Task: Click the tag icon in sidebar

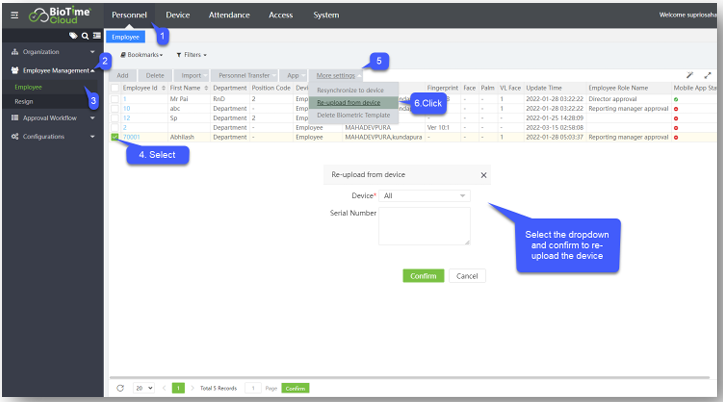Action: pyautogui.click(x=73, y=35)
